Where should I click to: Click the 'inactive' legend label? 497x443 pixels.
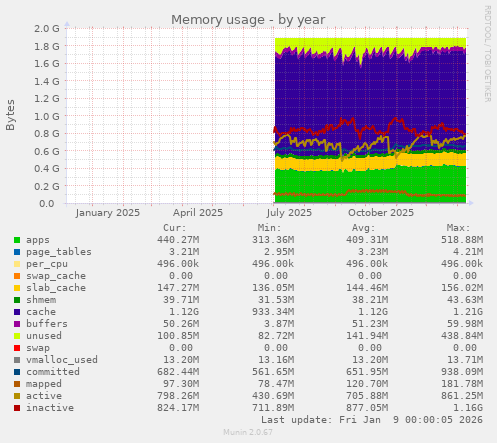[50, 408]
